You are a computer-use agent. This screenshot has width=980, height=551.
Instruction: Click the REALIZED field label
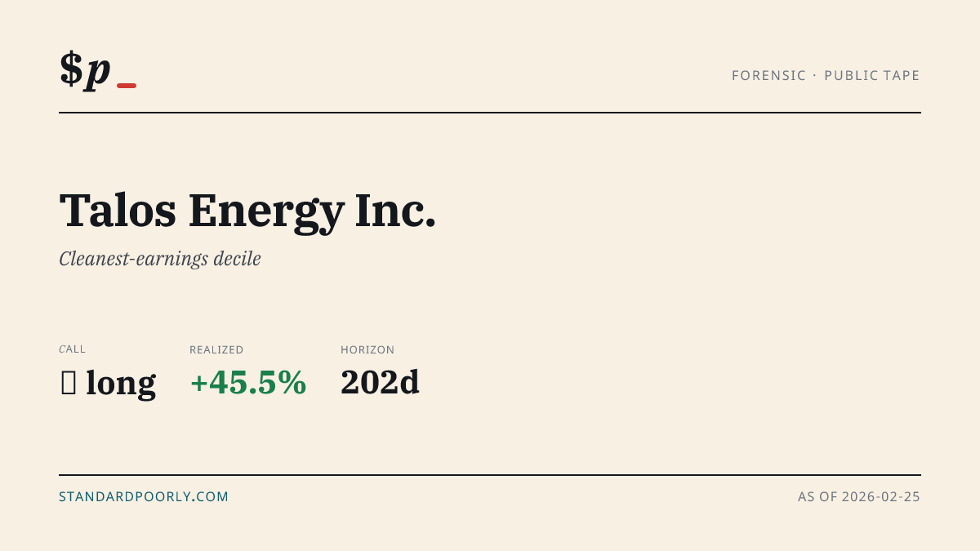tap(216, 349)
